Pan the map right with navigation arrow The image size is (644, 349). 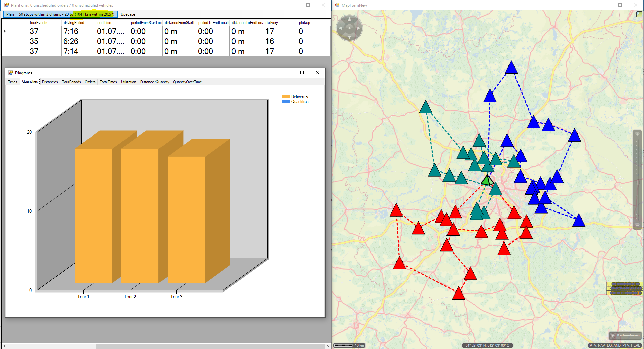359,28
